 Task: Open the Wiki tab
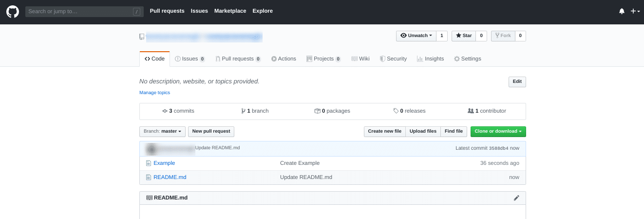pos(360,59)
